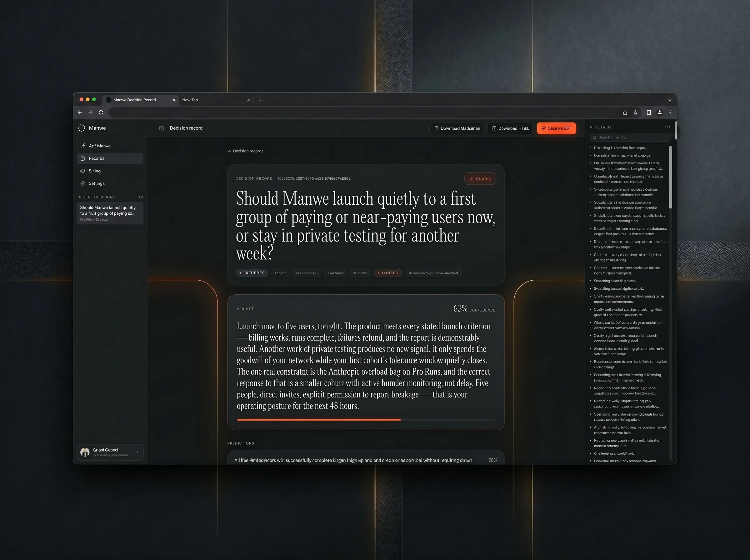This screenshot has height=560, width=750.
Task: Open the browser three-dot menu
Action: (670, 112)
